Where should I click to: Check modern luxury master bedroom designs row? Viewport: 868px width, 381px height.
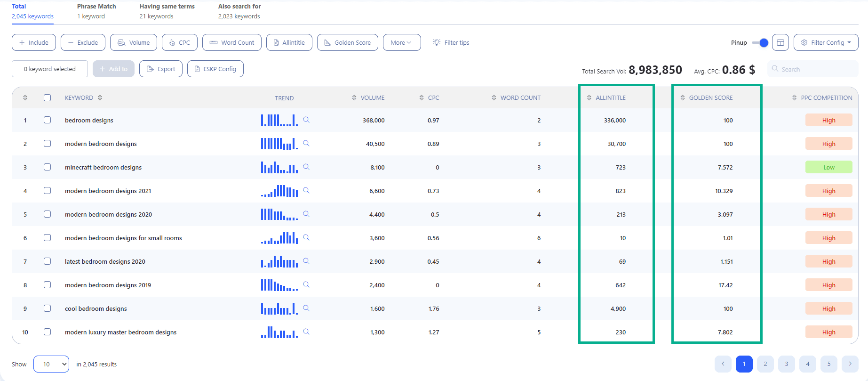[x=47, y=332]
